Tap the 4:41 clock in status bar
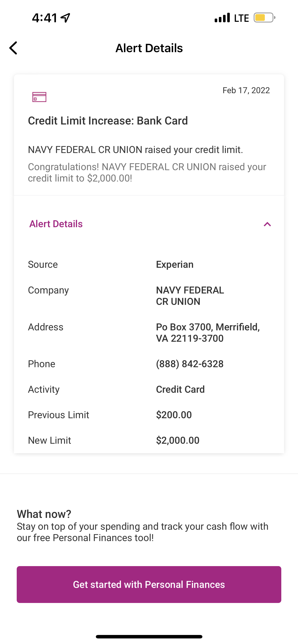Screen dimensions: 298x644 [x=45, y=18]
